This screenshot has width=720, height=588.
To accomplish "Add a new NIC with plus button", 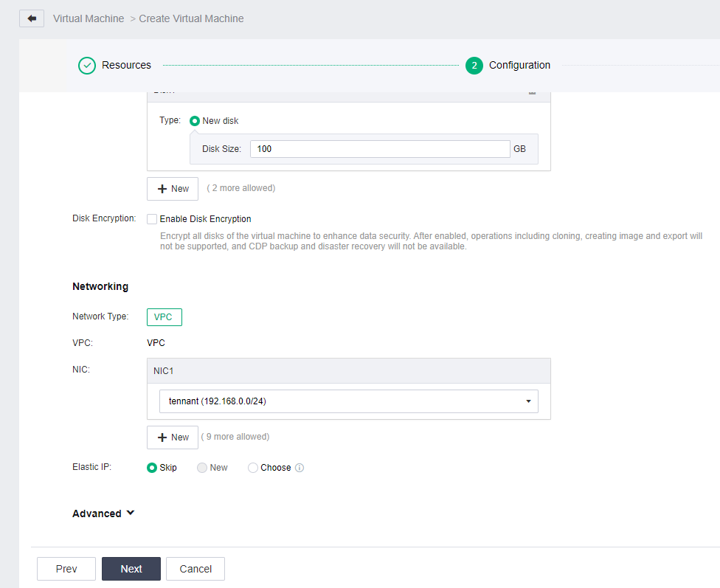I will (x=173, y=437).
